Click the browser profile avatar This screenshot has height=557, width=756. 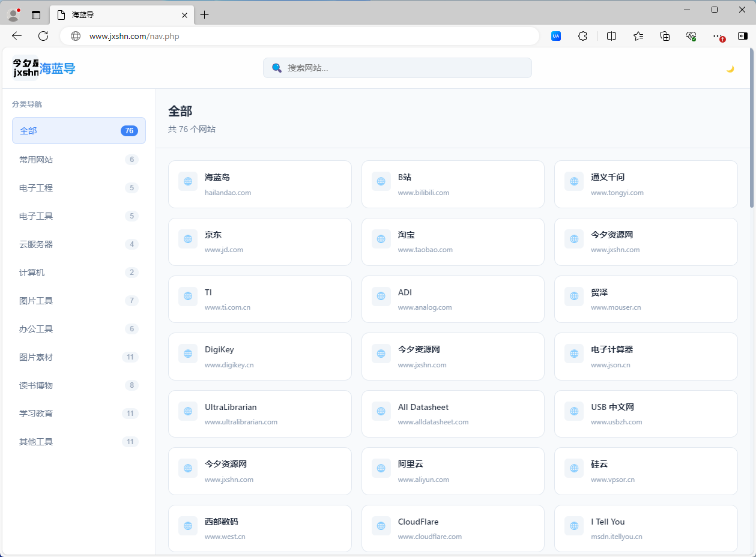(13, 15)
